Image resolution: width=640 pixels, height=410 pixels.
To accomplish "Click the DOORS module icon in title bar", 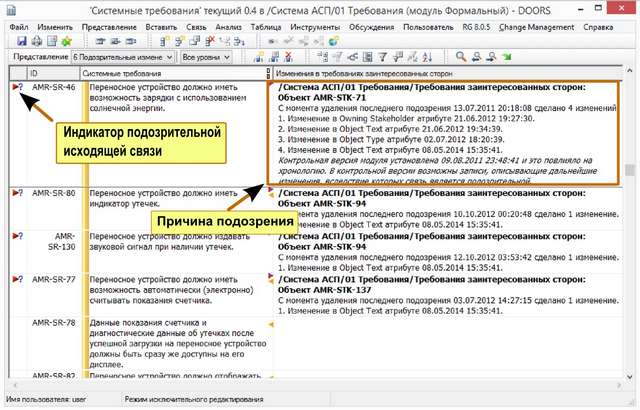I will (x=11, y=10).
